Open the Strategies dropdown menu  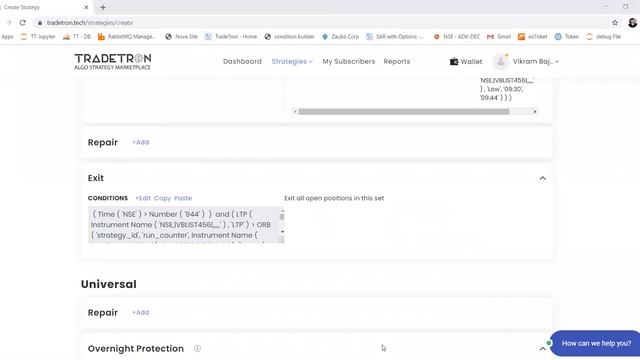292,62
